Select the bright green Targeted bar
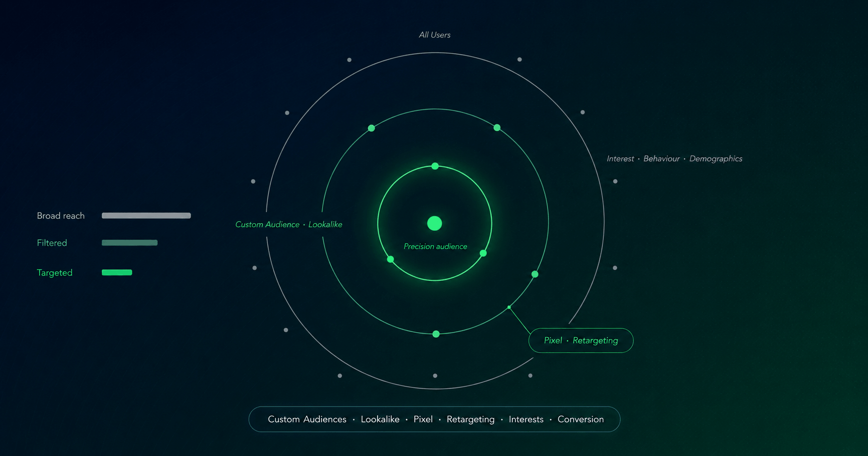Viewport: 868px width, 456px height. pos(117,272)
